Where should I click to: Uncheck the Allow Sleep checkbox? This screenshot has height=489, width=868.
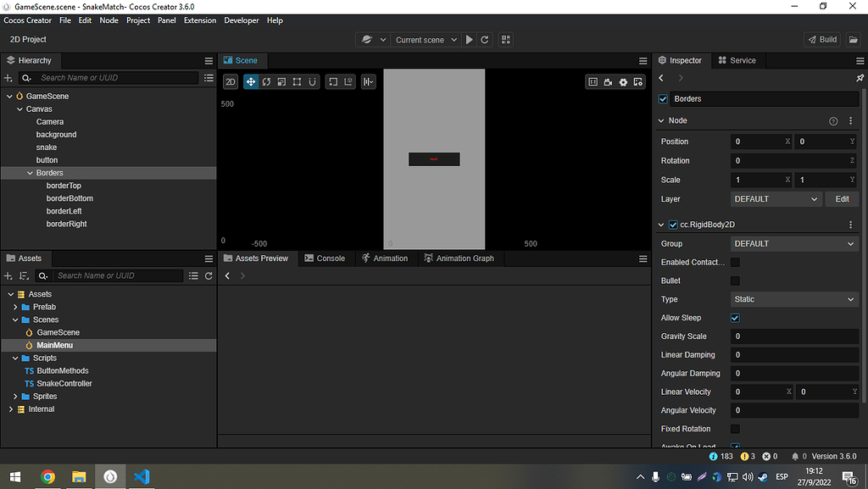click(735, 318)
